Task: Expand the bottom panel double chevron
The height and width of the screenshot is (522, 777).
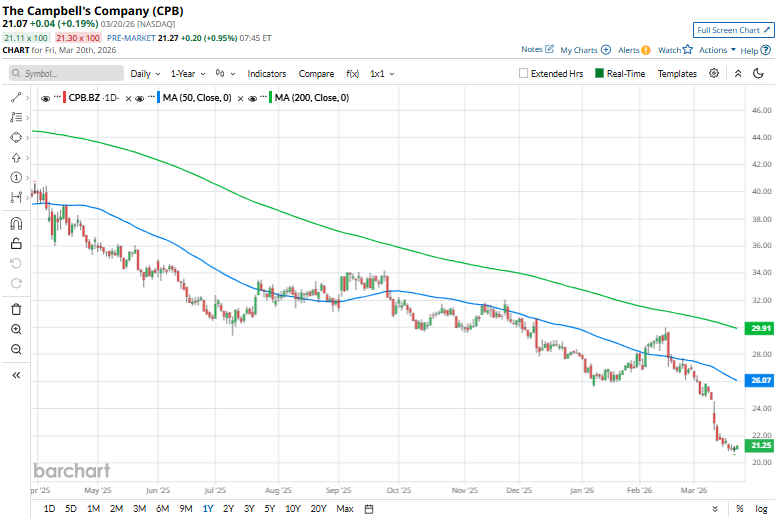Action: click(715, 509)
